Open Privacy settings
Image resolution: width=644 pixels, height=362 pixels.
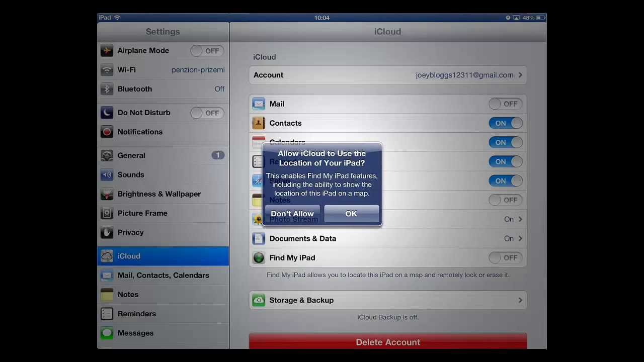163,232
